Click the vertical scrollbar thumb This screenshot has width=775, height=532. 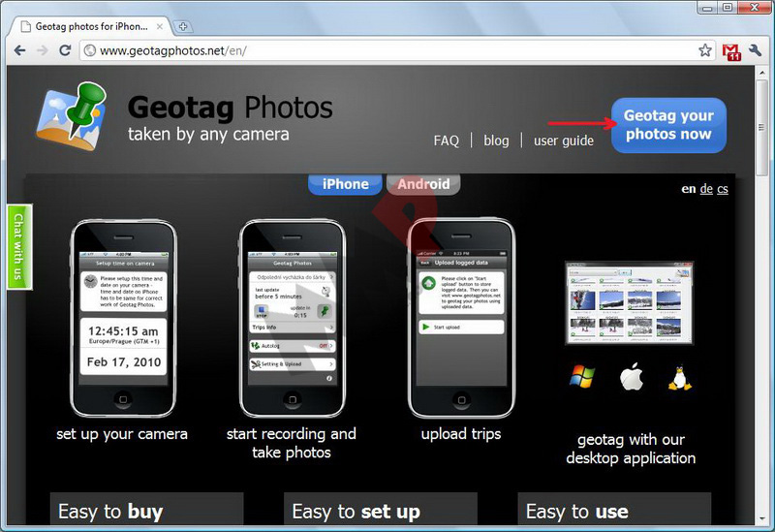[x=762, y=128]
